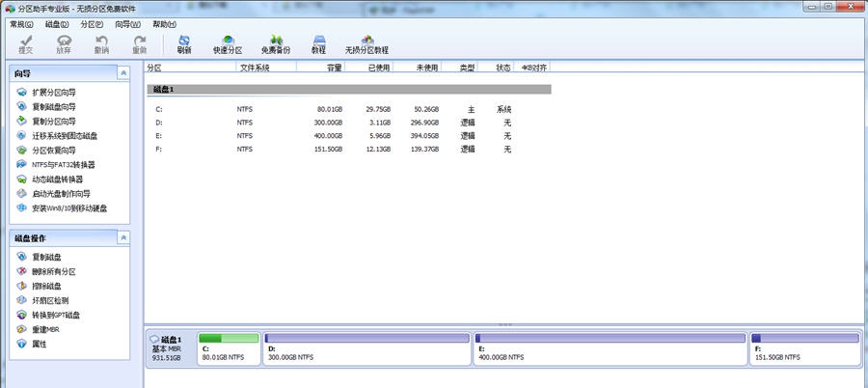Viewport: 868px width, 388px height.
Task: Choose 转换到GPT磁盘 operation
Action: click(x=56, y=316)
